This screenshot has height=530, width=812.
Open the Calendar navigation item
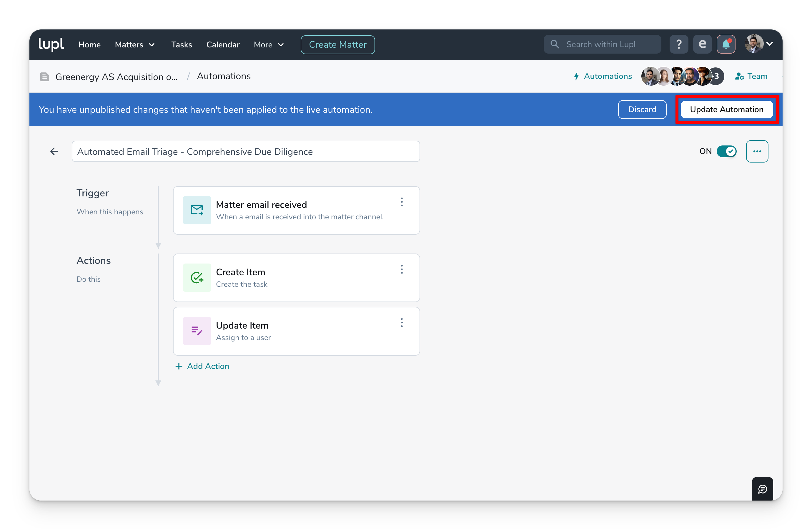[223, 45]
